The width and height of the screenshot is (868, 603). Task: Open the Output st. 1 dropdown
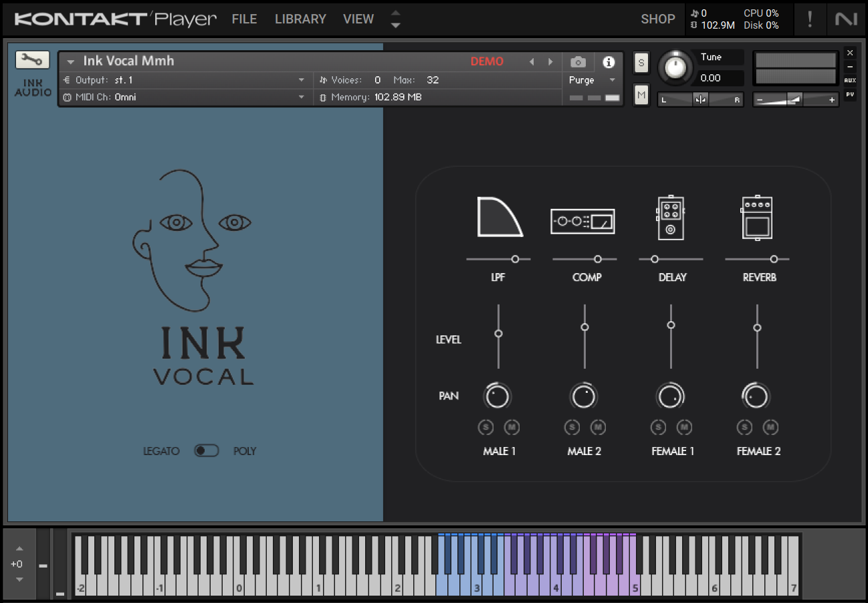[x=185, y=80]
